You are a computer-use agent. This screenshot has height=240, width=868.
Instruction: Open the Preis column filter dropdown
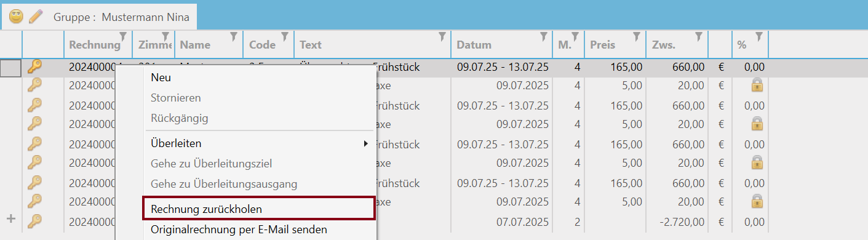[x=637, y=36]
